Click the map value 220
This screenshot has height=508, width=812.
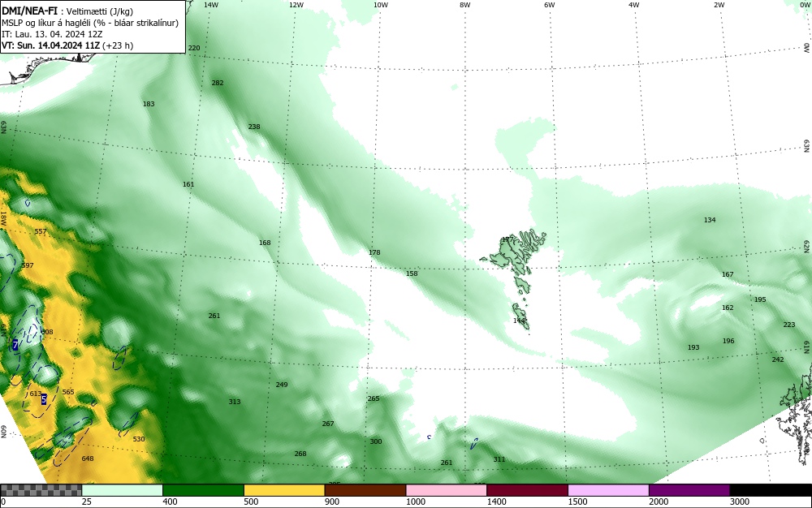tap(194, 48)
